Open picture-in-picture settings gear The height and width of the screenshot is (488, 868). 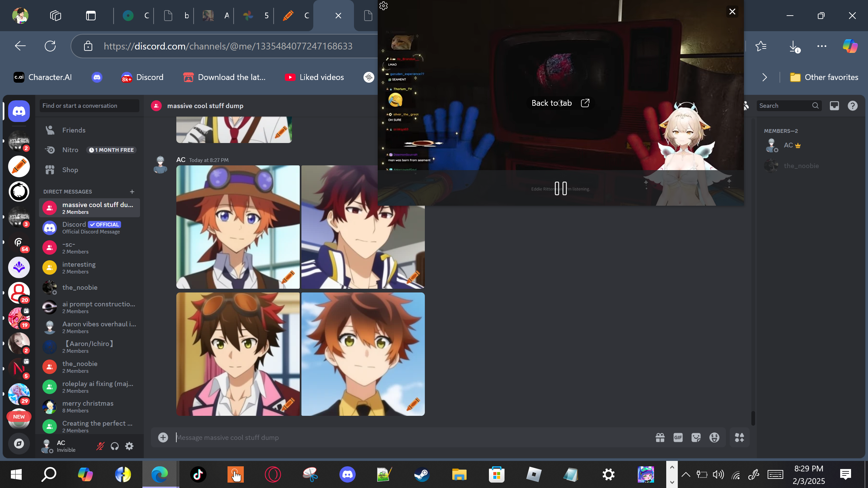[383, 6]
